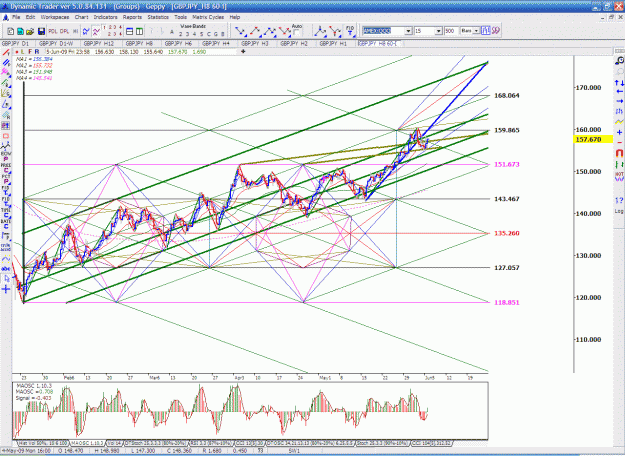Select Wave Bands letter A
625x456 pixels.
tap(172, 32)
